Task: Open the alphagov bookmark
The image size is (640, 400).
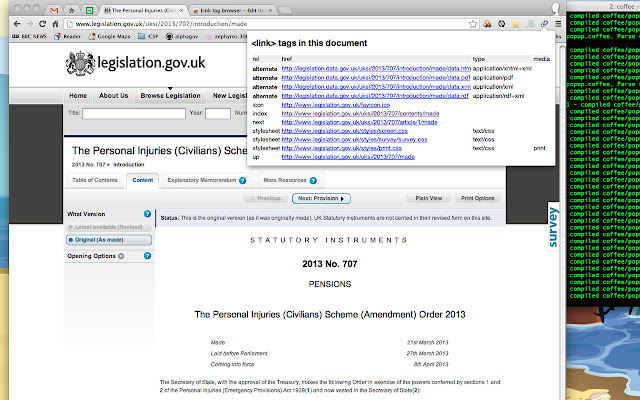Action: coord(182,36)
